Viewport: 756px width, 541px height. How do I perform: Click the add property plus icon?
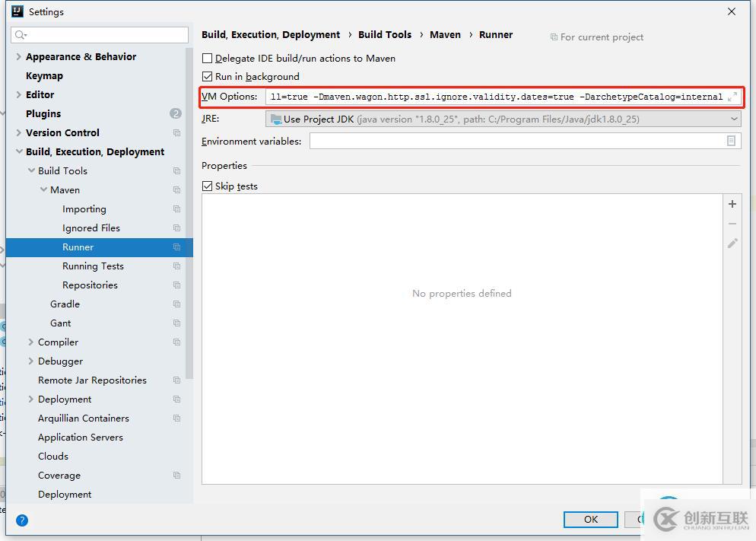click(732, 204)
